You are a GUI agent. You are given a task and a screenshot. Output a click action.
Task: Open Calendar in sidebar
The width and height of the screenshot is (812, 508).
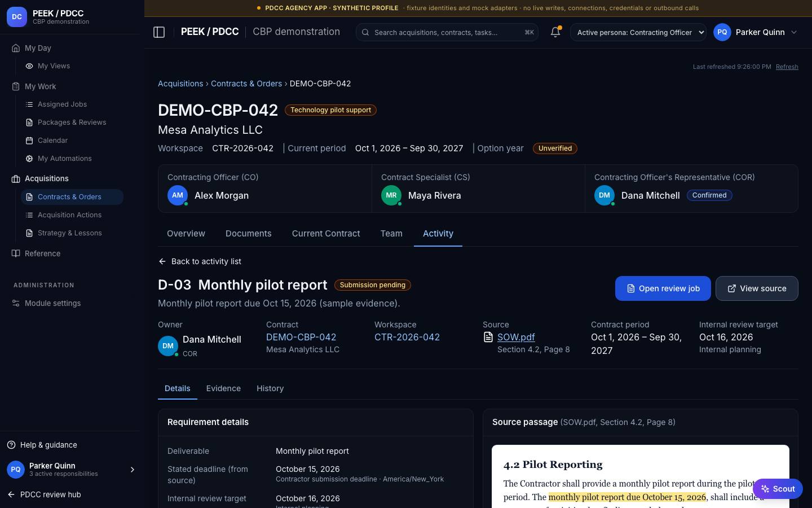click(52, 141)
